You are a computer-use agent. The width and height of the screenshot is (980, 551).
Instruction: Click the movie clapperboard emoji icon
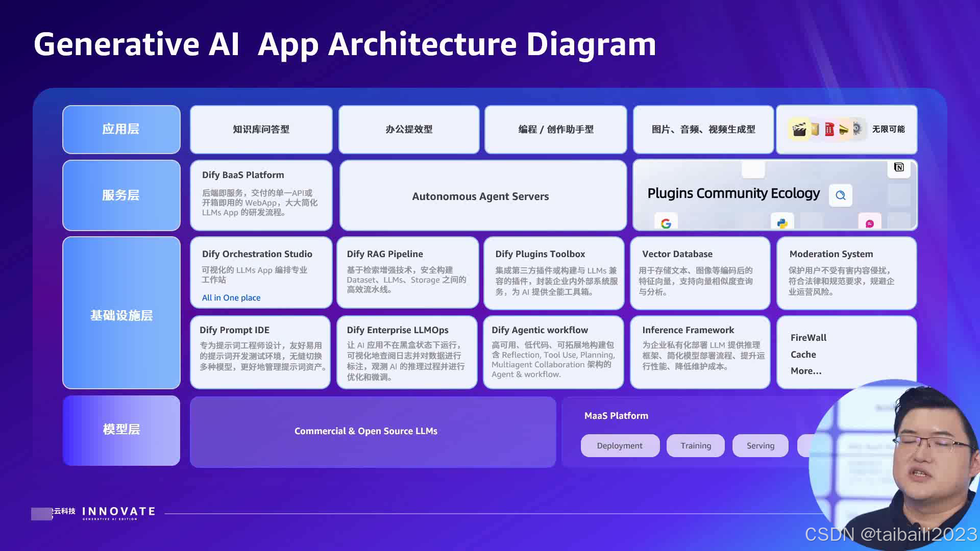coord(799,130)
